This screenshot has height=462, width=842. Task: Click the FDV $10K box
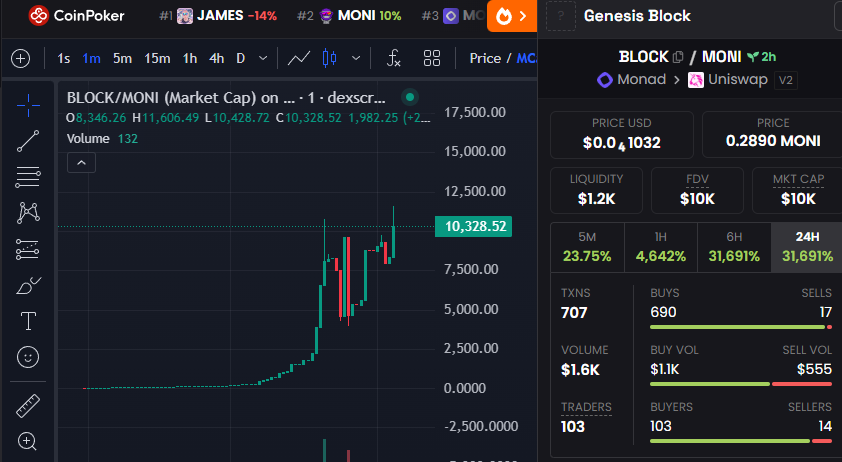pos(697,191)
